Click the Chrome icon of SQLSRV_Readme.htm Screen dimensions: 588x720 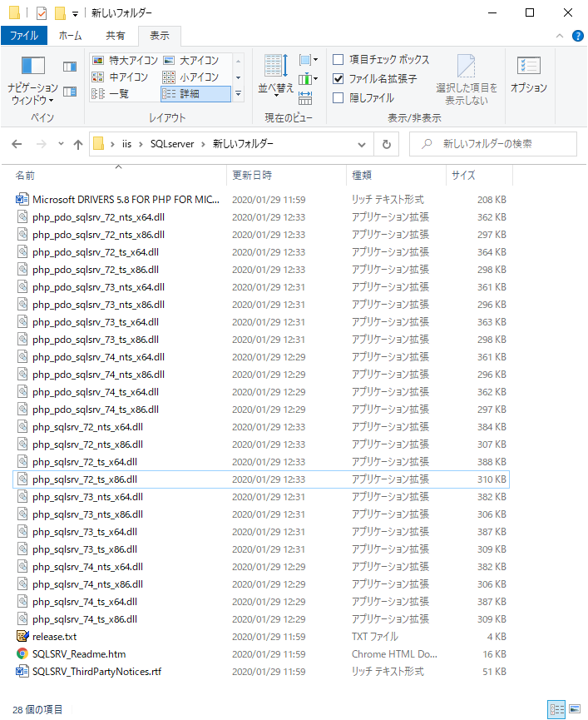coord(22,654)
